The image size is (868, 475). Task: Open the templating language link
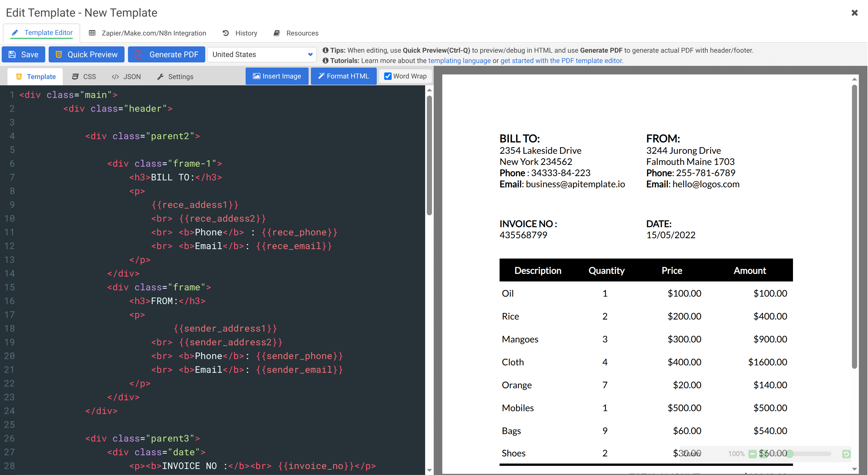[459, 61]
